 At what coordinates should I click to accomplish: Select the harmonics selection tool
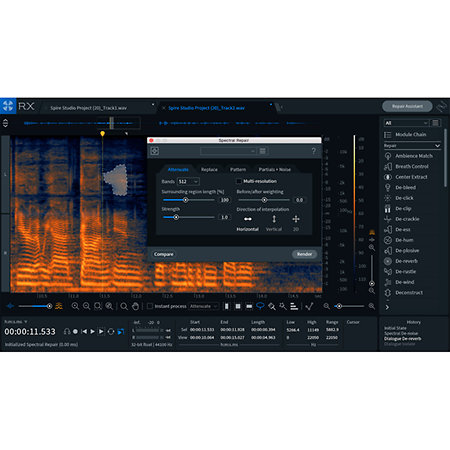[294, 306]
